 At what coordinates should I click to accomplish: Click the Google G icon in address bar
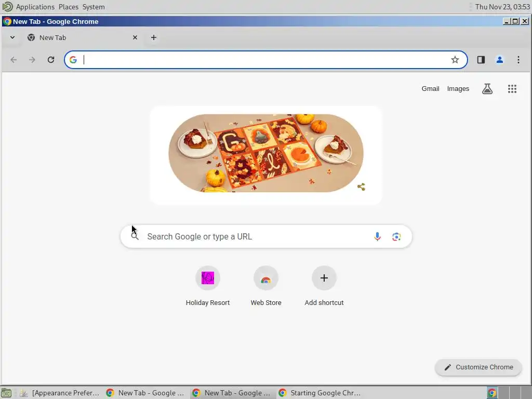[x=73, y=60]
